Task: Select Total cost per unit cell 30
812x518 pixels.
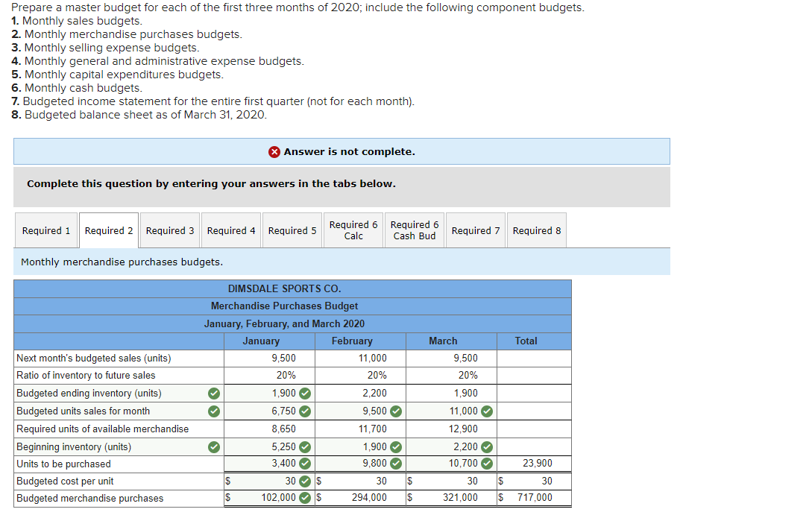Action: 535,481
